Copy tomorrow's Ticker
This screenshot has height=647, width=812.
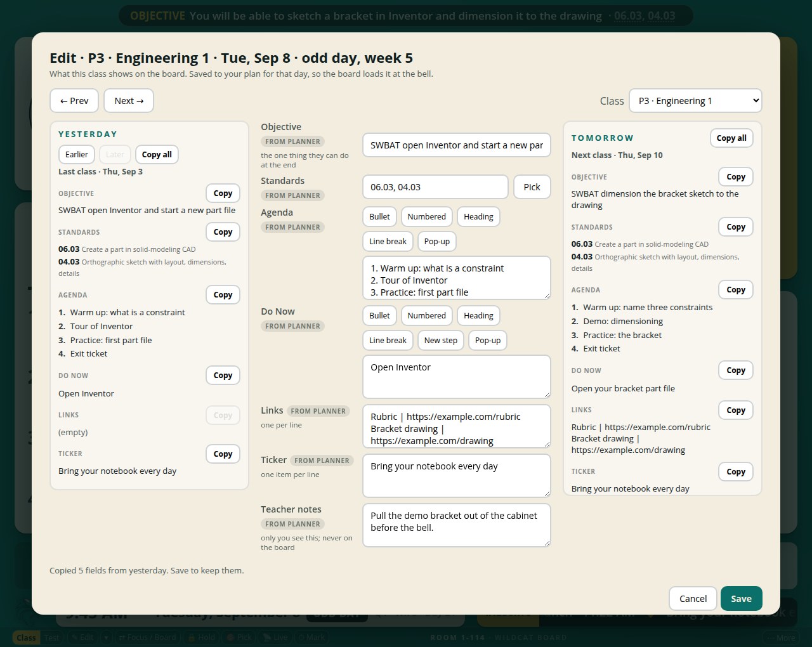click(x=736, y=472)
